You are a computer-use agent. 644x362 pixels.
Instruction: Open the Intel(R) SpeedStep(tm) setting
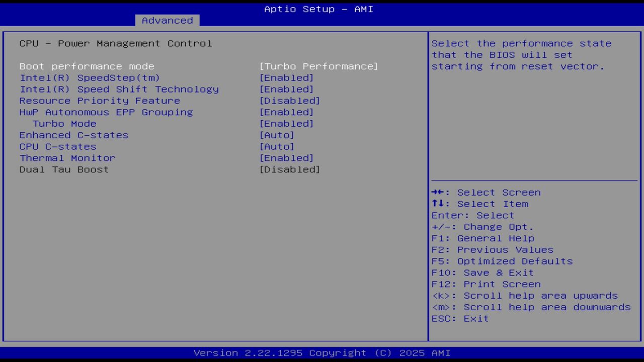tap(90, 77)
